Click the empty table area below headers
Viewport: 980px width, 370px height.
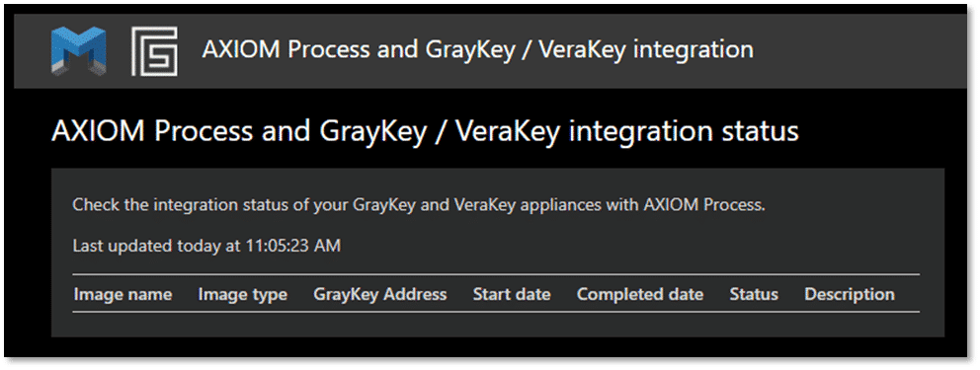point(496,324)
